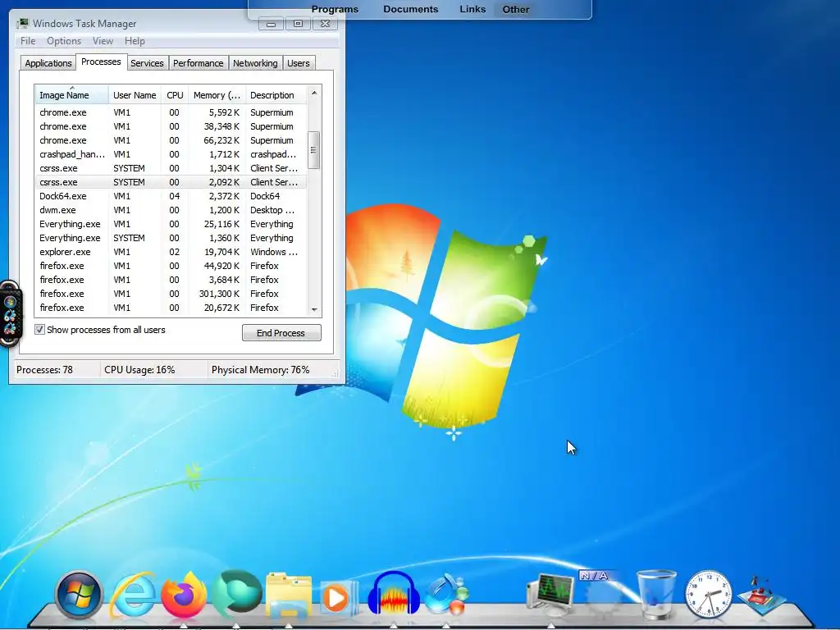The width and height of the screenshot is (840, 630).
Task: Select the crashpad_han... process row
Action: pos(171,154)
